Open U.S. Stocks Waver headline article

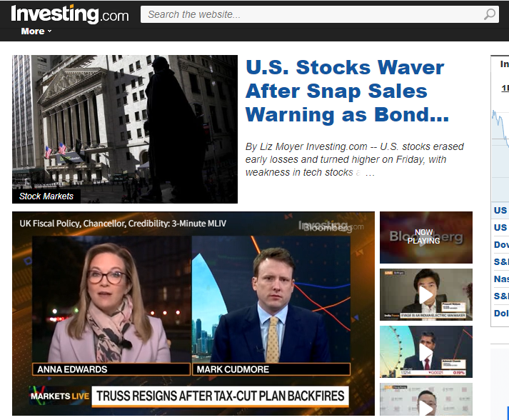pyautogui.click(x=348, y=91)
